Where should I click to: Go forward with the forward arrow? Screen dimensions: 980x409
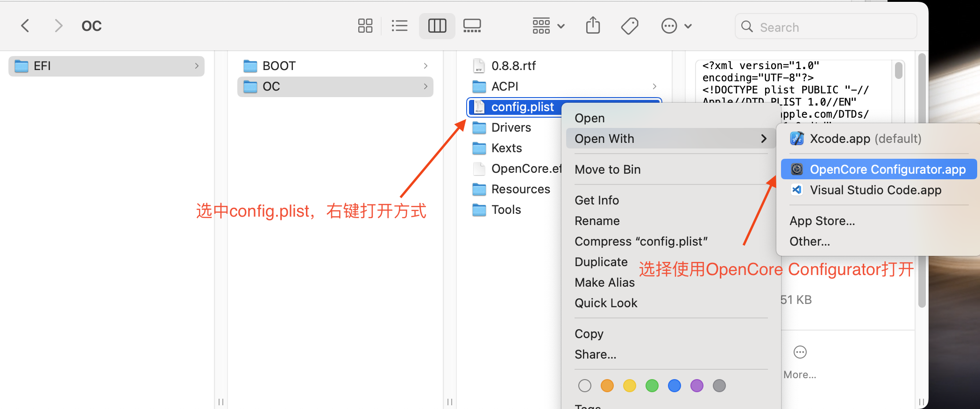tap(58, 26)
